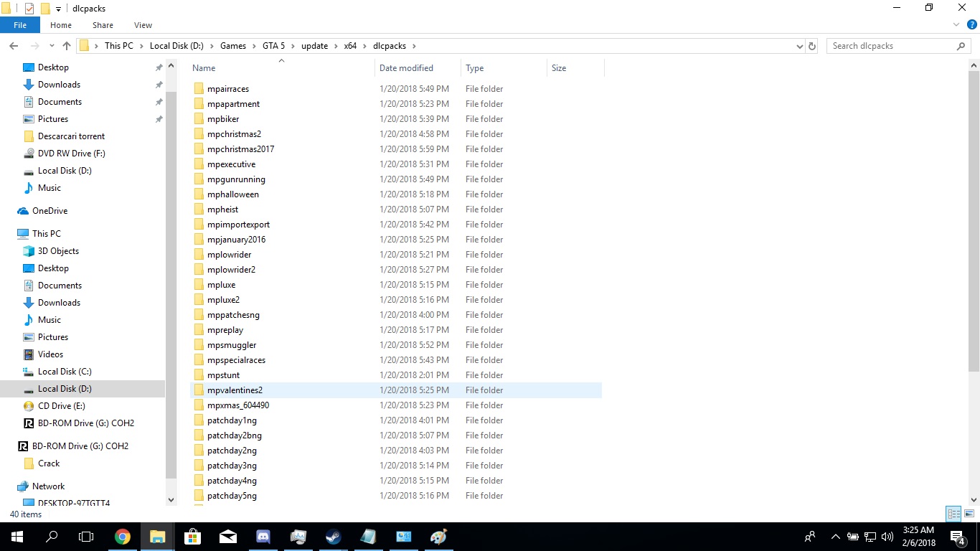Expand chevron after 'update' in path
This screenshot has height=551, width=980.
[x=336, y=46]
